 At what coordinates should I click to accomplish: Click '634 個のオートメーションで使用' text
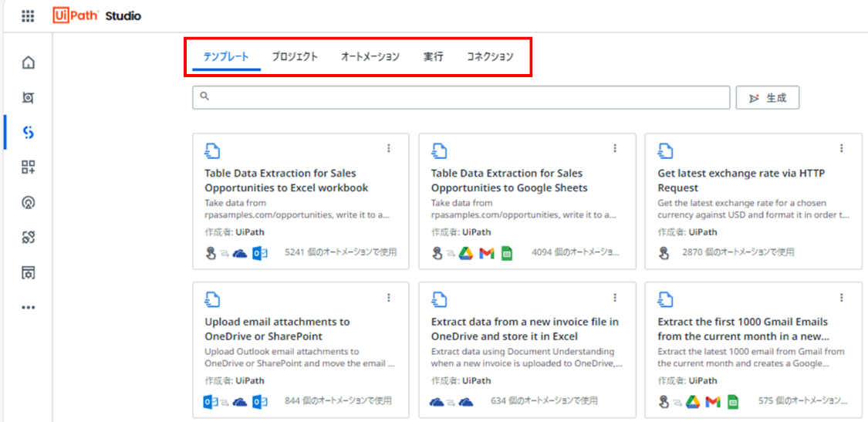(x=544, y=400)
